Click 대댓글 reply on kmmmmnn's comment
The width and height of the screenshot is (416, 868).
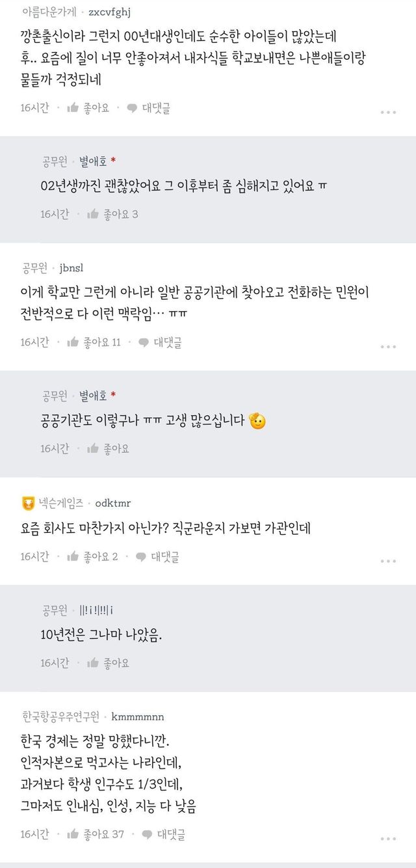click(x=164, y=834)
